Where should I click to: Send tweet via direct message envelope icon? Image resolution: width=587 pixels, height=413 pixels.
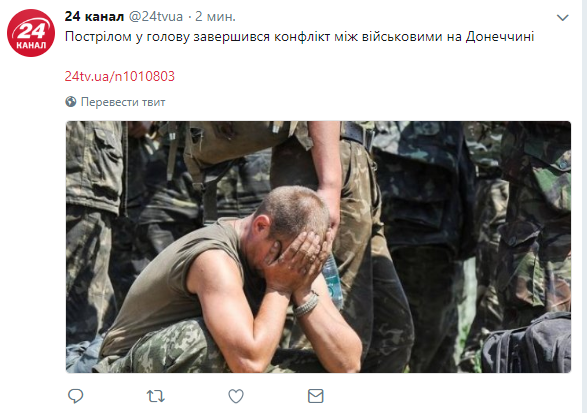pyautogui.click(x=316, y=396)
